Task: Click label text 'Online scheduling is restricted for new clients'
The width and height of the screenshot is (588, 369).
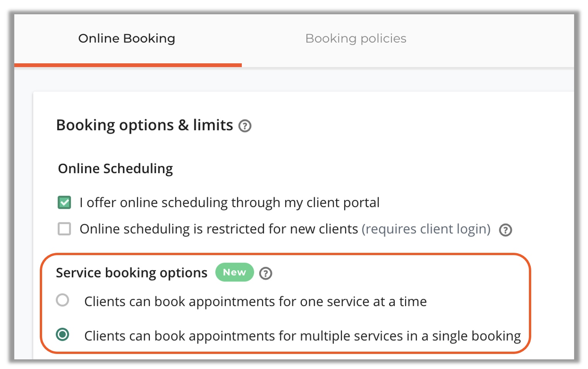Action: click(x=219, y=229)
